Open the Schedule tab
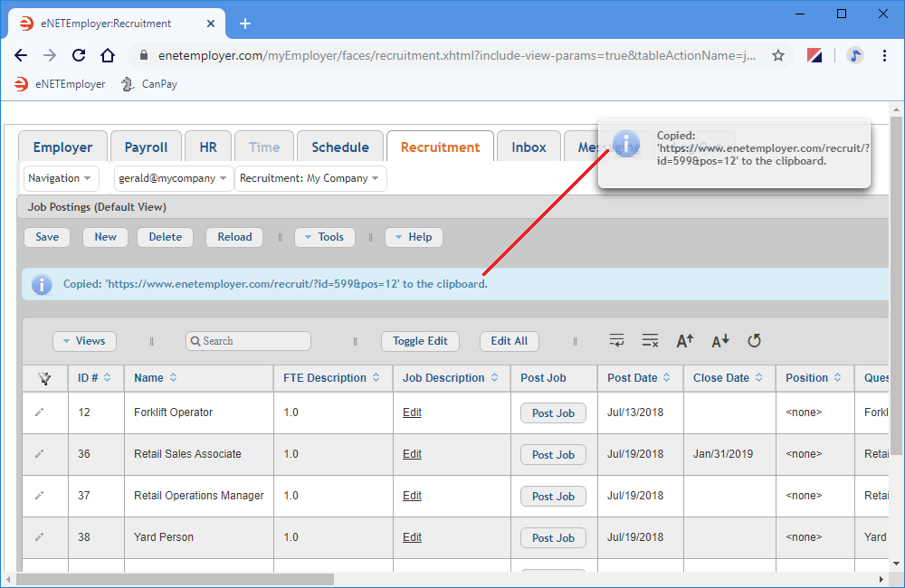This screenshot has width=905, height=588. pyautogui.click(x=339, y=147)
